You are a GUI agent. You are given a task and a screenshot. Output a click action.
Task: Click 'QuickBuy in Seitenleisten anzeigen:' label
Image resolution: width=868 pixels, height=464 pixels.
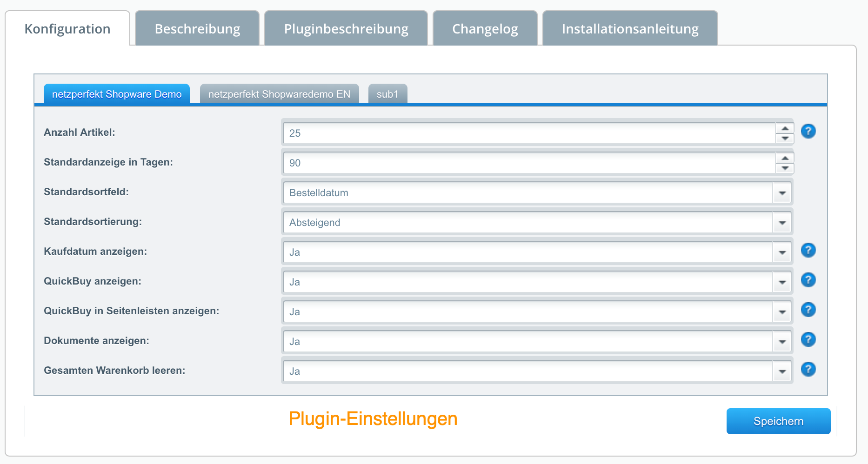(132, 311)
